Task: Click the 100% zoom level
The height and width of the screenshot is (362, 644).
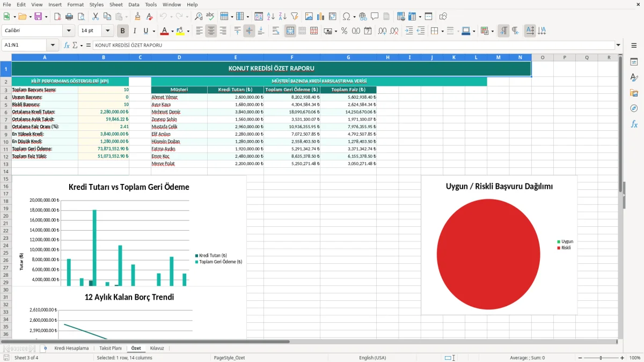Action: pyautogui.click(x=634, y=358)
